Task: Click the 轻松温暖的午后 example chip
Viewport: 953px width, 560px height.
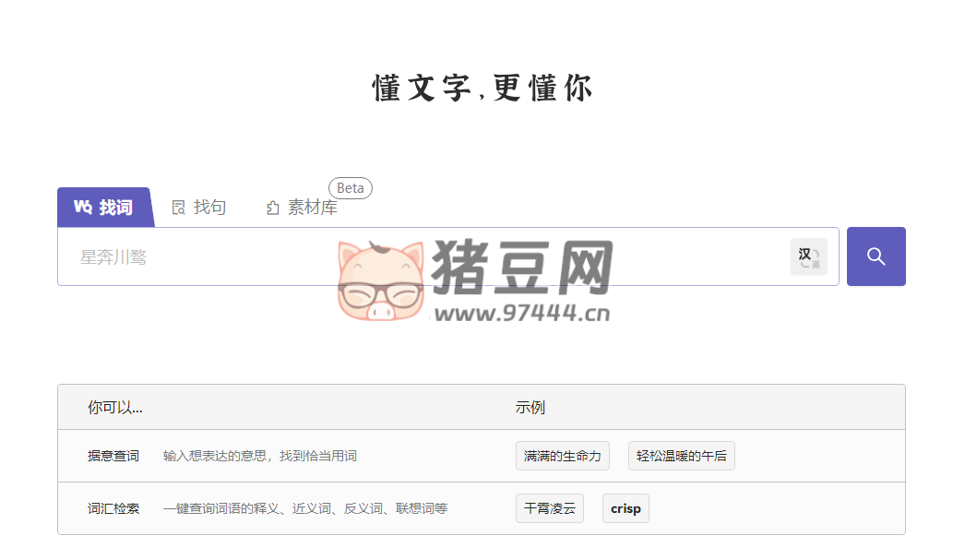Action: 681,455
